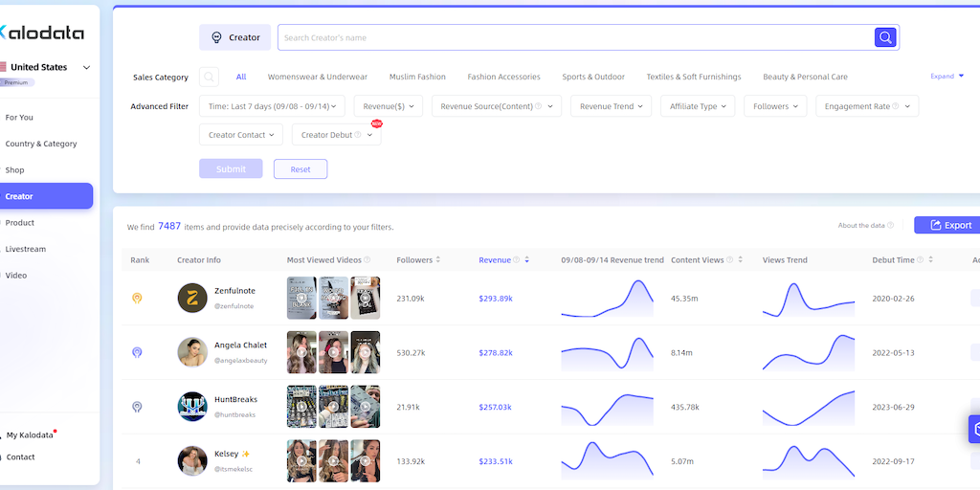Click the Content Views info icon

tap(731, 260)
